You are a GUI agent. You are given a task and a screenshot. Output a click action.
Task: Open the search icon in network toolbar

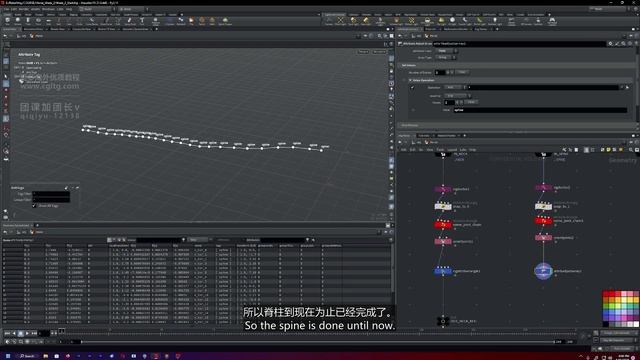pos(631,150)
